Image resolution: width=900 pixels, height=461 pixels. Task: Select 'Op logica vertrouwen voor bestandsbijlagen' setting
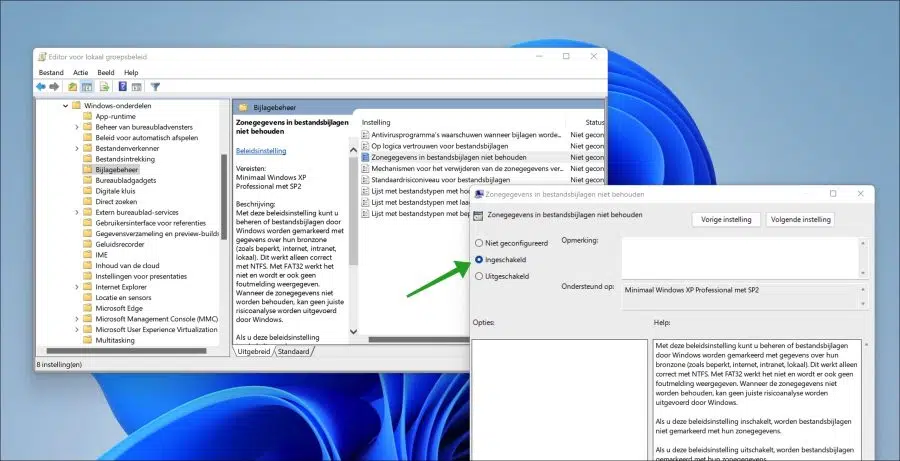pyautogui.click(x=440, y=146)
